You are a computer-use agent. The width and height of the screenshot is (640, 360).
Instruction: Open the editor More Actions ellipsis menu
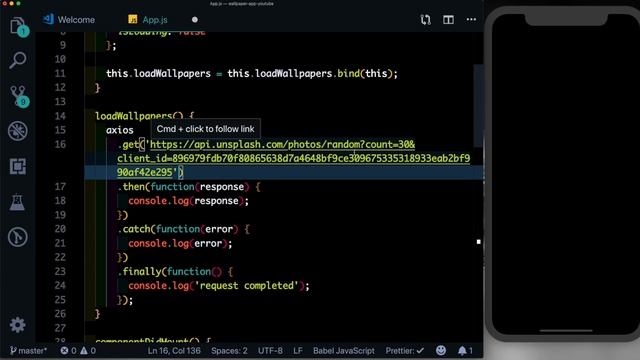tap(471, 20)
